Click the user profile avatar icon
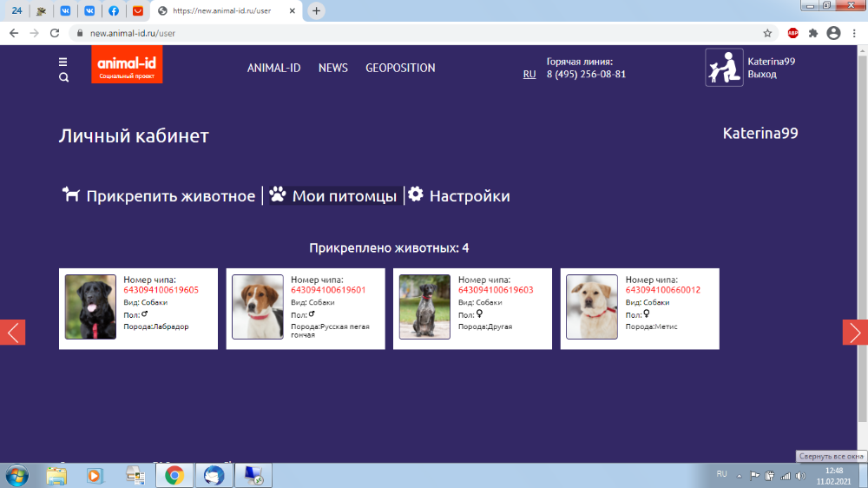 click(724, 68)
